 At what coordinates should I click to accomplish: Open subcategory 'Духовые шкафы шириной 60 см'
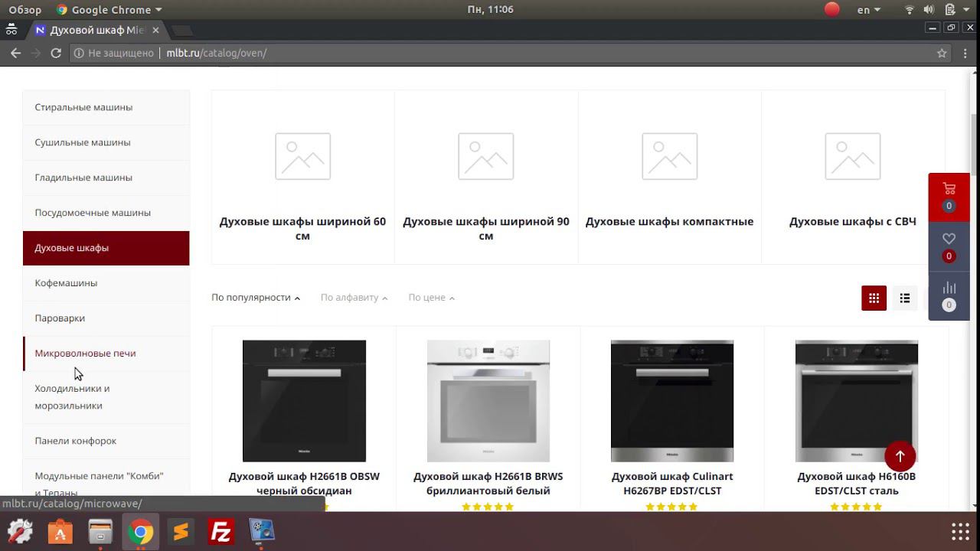(x=302, y=229)
